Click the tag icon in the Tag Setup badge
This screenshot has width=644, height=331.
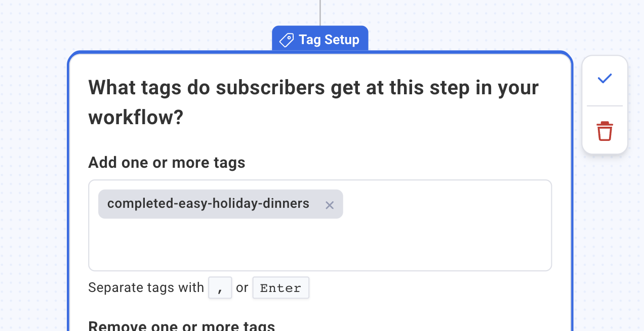[286, 40]
